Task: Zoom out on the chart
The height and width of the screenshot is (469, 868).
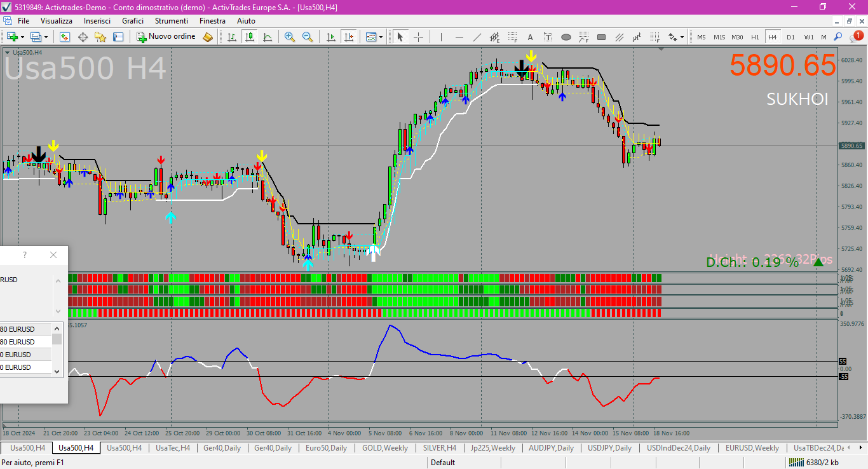Action: click(x=308, y=37)
